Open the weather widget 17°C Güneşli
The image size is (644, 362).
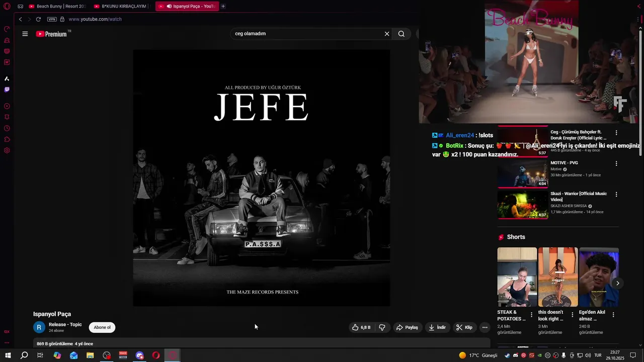pos(478,355)
